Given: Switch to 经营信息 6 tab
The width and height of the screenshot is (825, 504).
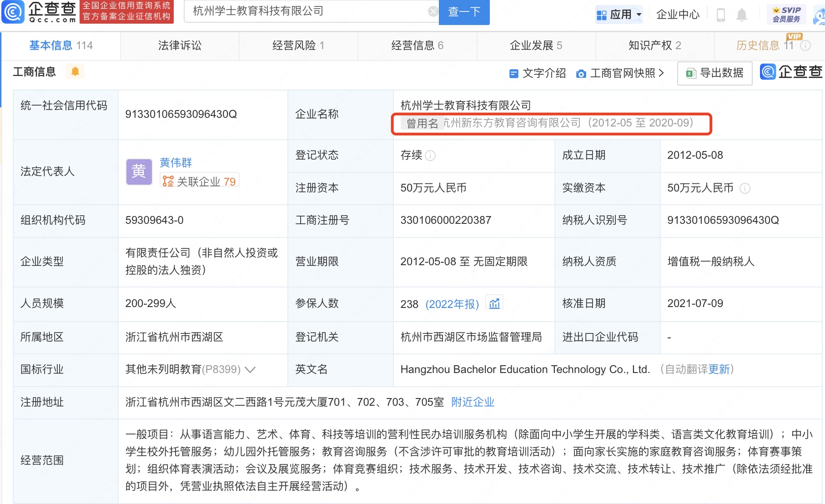Looking at the screenshot, I should click(x=418, y=45).
